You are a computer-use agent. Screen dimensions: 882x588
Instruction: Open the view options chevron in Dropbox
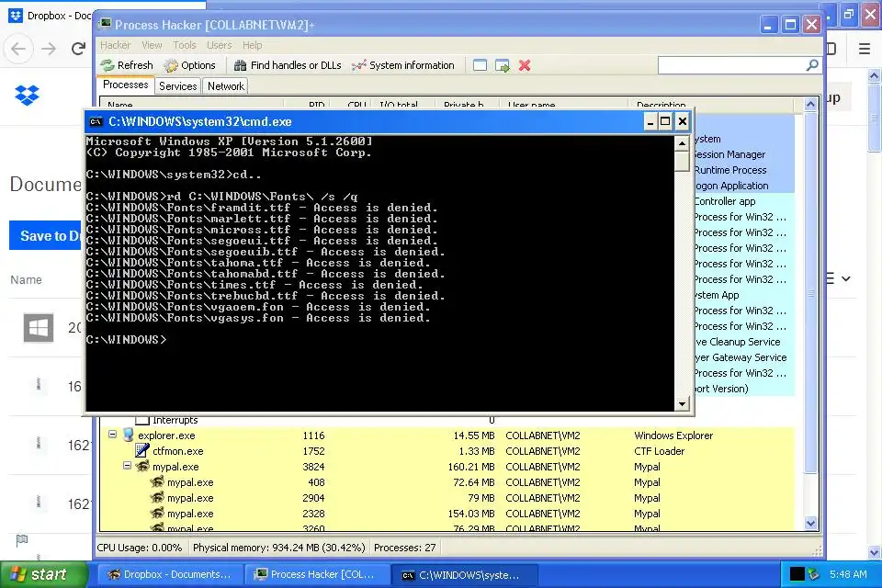click(x=846, y=278)
